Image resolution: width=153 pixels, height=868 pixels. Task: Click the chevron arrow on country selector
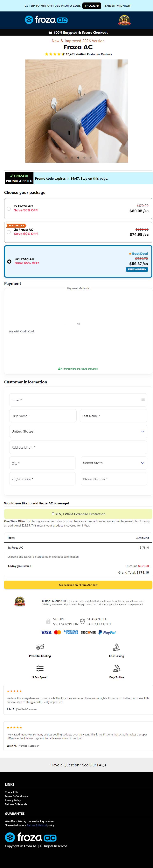(142, 431)
